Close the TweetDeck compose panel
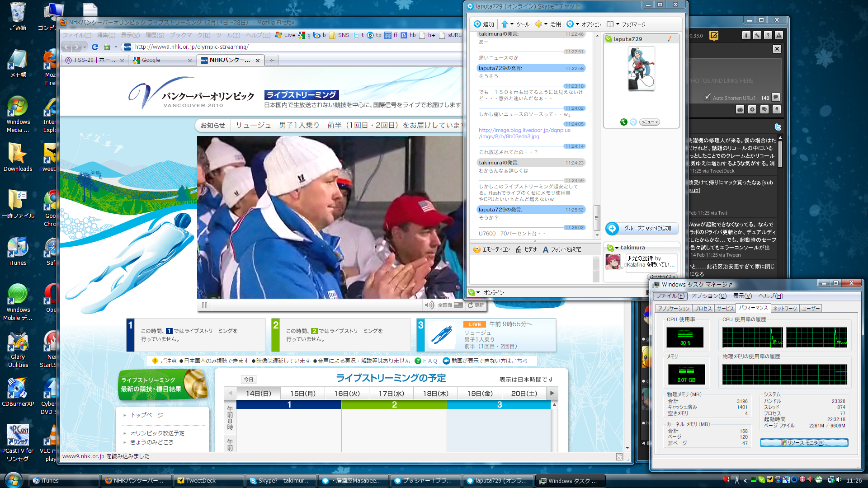 pos(777,49)
